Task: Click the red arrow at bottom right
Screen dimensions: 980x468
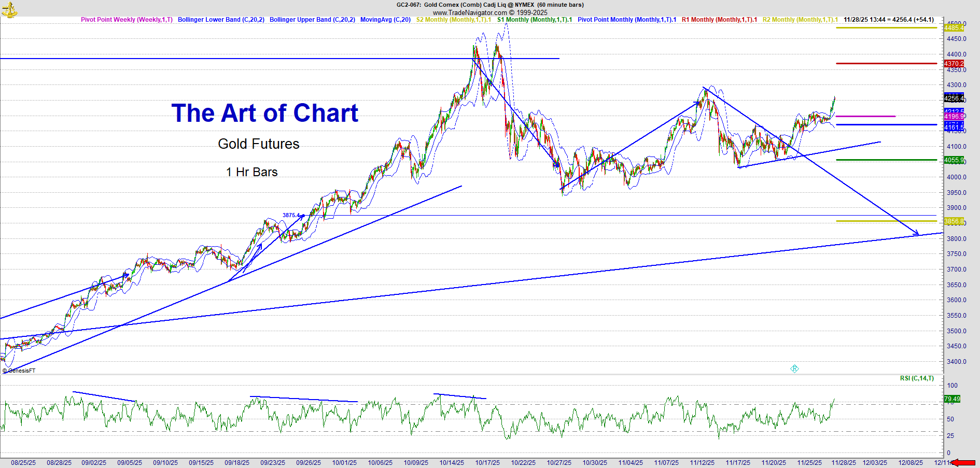Action: coord(964,463)
